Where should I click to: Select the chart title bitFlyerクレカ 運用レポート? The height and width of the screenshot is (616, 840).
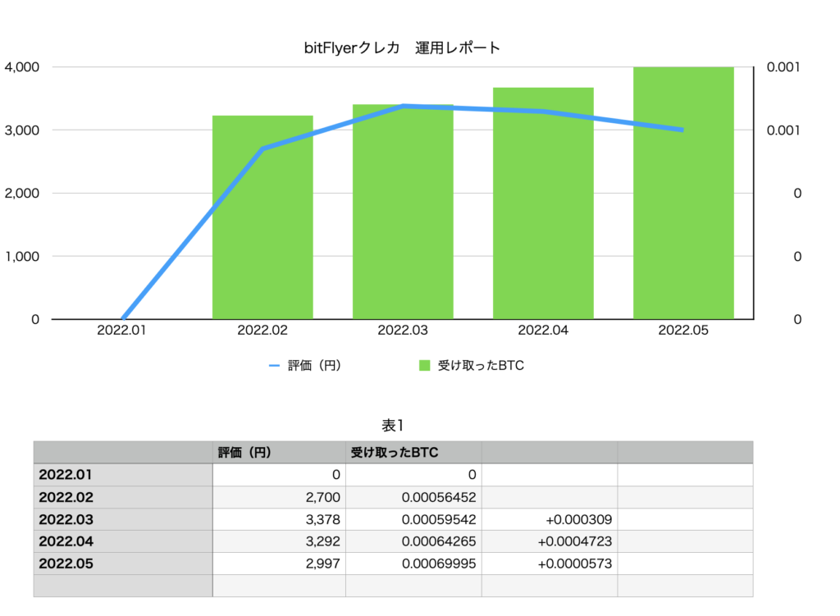402,48
